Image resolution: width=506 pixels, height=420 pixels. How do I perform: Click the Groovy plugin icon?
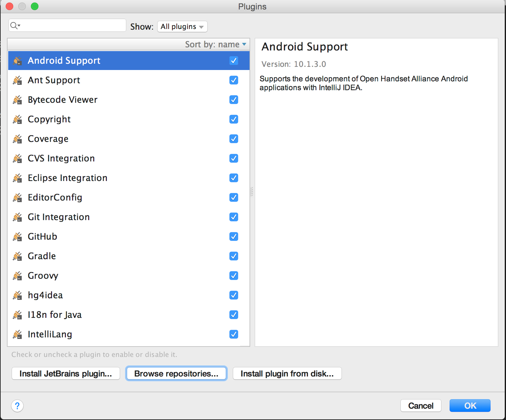coord(17,276)
